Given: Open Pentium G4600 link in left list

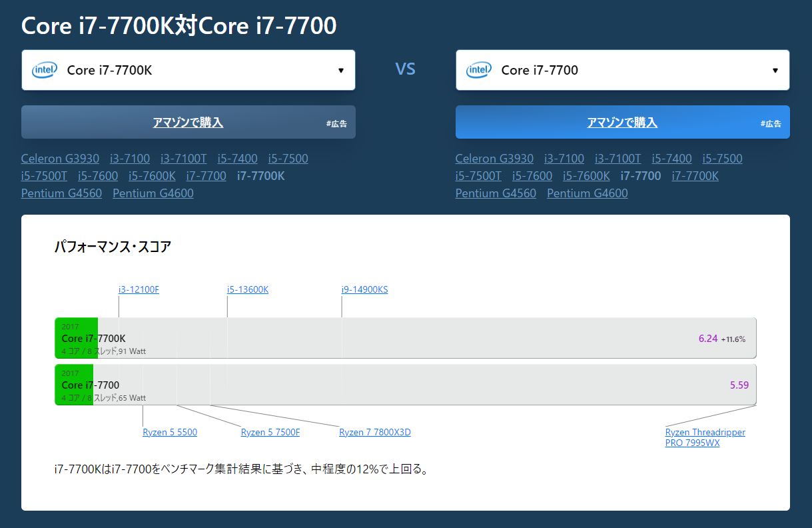Looking at the screenshot, I should 153,193.
